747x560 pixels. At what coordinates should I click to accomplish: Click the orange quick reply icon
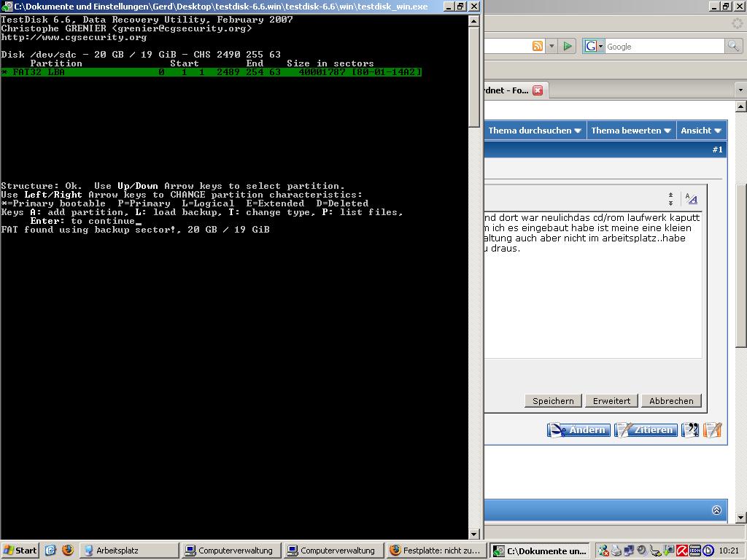point(713,430)
